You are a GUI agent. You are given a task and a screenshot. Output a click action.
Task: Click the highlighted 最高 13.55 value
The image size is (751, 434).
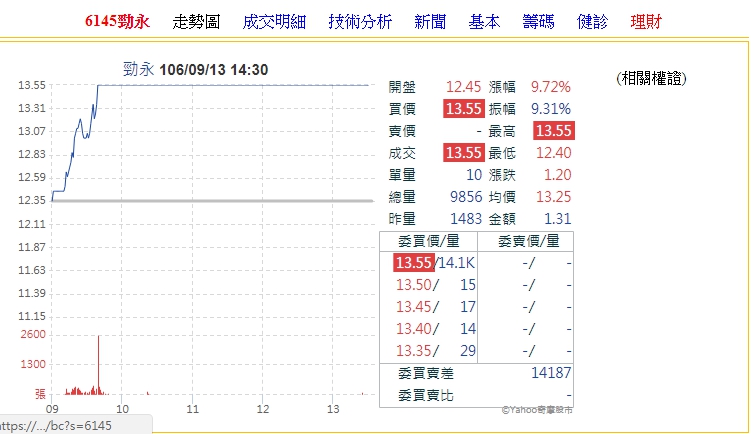[x=554, y=131]
